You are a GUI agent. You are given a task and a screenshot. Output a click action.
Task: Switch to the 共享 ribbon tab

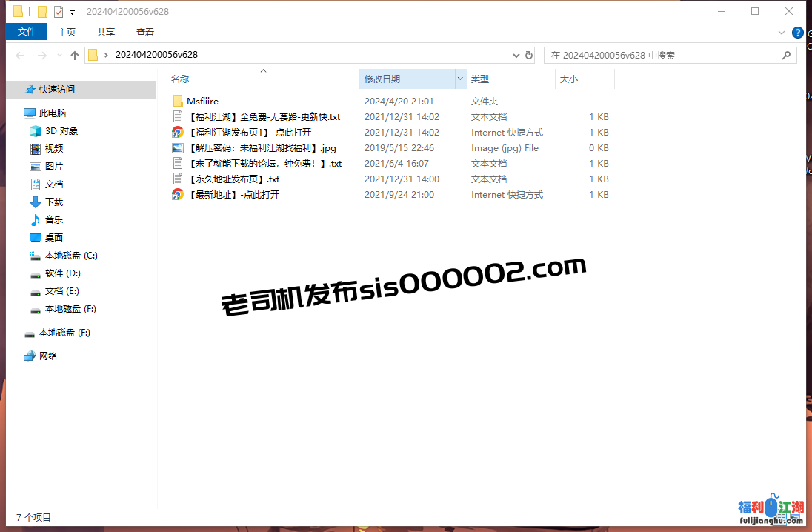[106, 32]
